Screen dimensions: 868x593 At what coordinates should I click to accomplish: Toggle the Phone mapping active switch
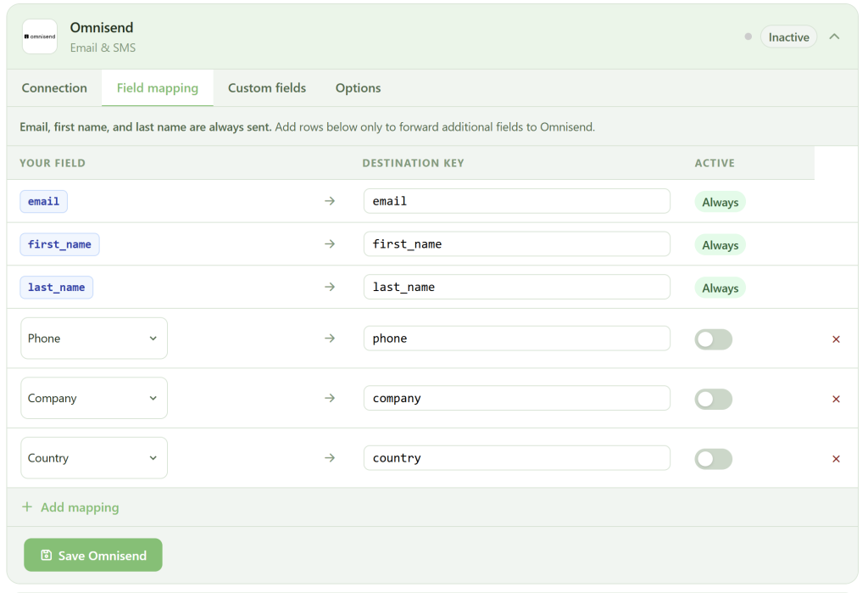coord(714,339)
